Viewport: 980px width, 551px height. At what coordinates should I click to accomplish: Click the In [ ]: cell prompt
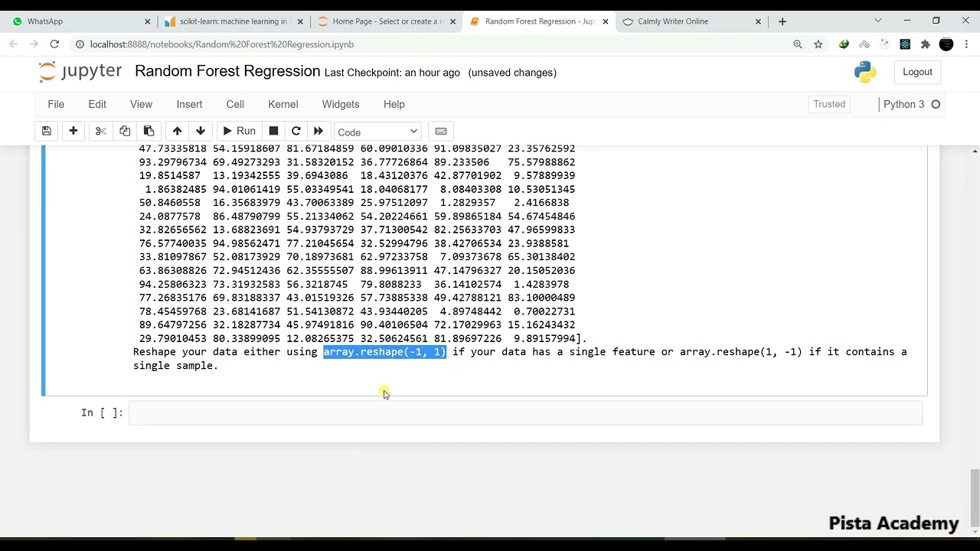[102, 413]
